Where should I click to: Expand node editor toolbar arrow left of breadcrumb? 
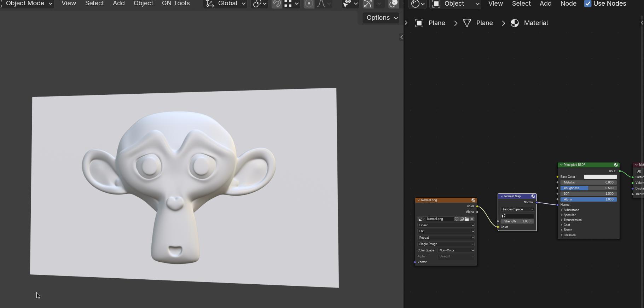[x=406, y=23]
